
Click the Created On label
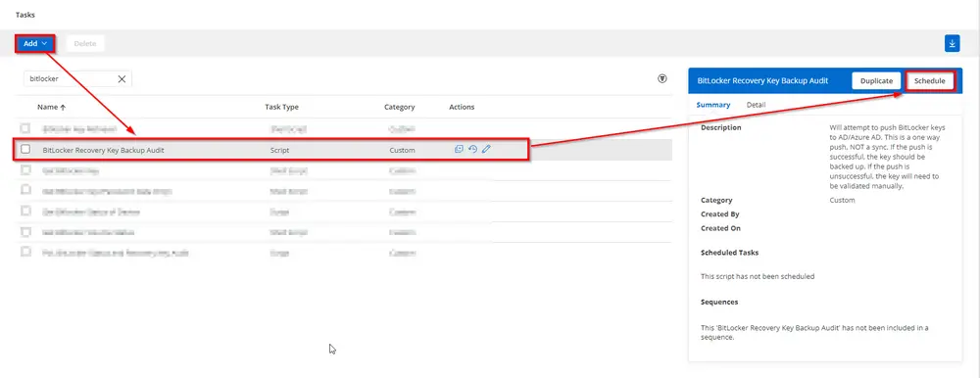(720, 228)
